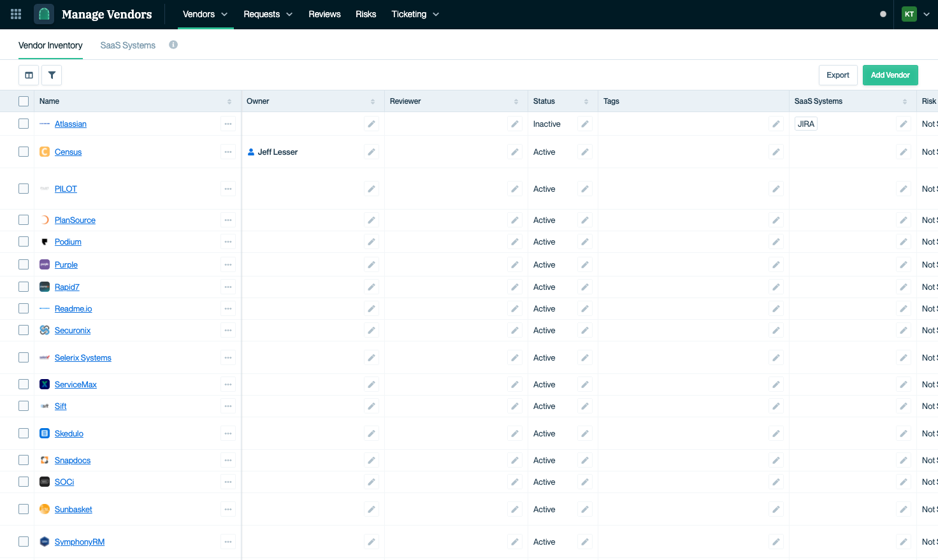
Task: Open row actions menu for PILOT
Action: pyautogui.click(x=228, y=189)
